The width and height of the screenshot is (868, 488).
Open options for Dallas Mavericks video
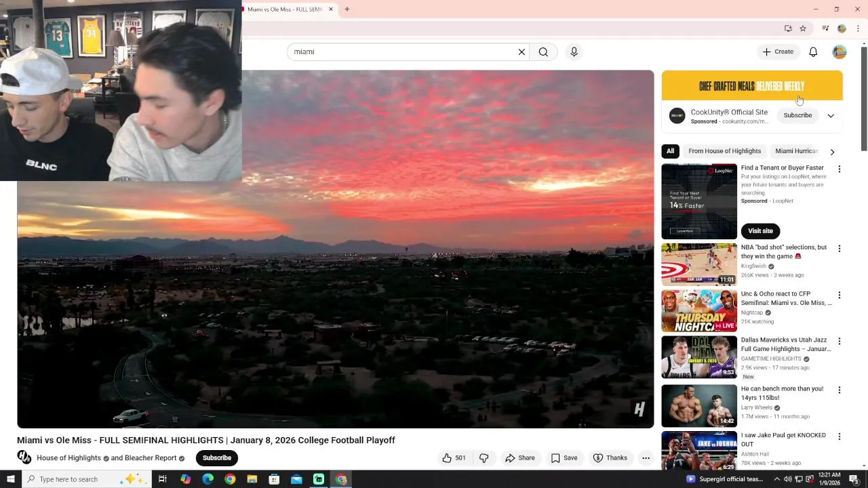coord(840,342)
